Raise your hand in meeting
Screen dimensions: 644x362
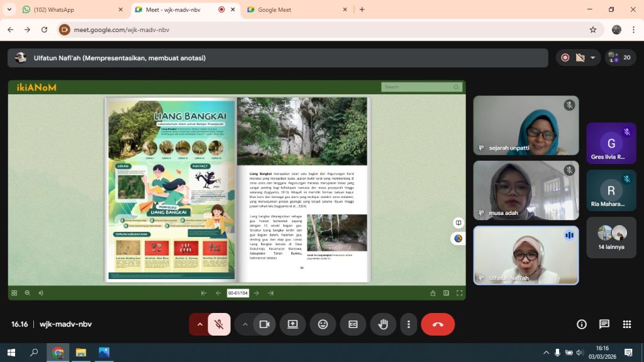click(383, 324)
